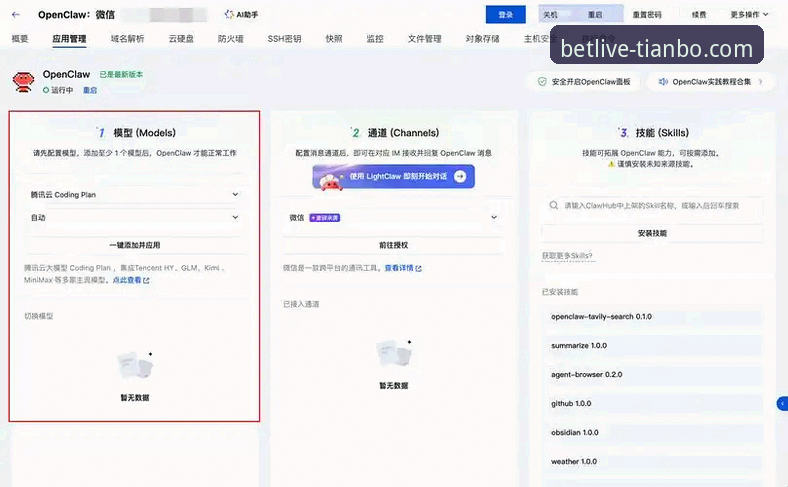Switch to the 监控 tab
Screen dimensions: 788x487
point(375,38)
